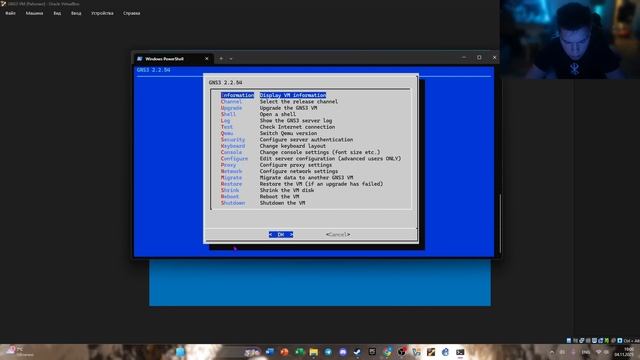The width and height of the screenshot is (640, 360).
Task: Open Telegram from the taskbar
Action: pyautogui.click(x=328, y=352)
